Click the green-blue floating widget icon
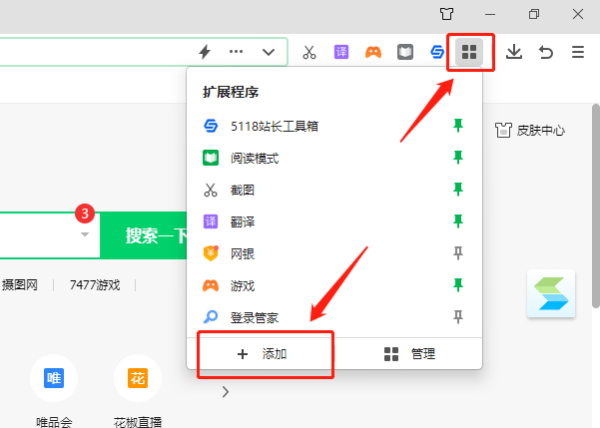Image resolution: width=600 pixels, height=428 pixels. [551, 293]
